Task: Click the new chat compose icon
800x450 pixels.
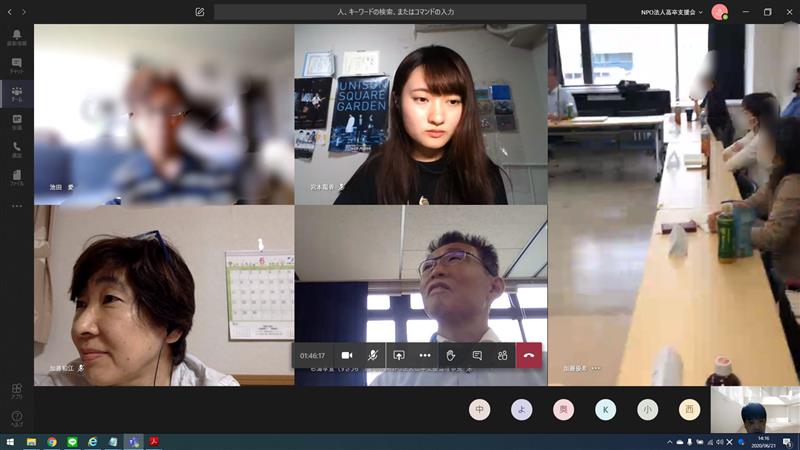Action: 200,12
